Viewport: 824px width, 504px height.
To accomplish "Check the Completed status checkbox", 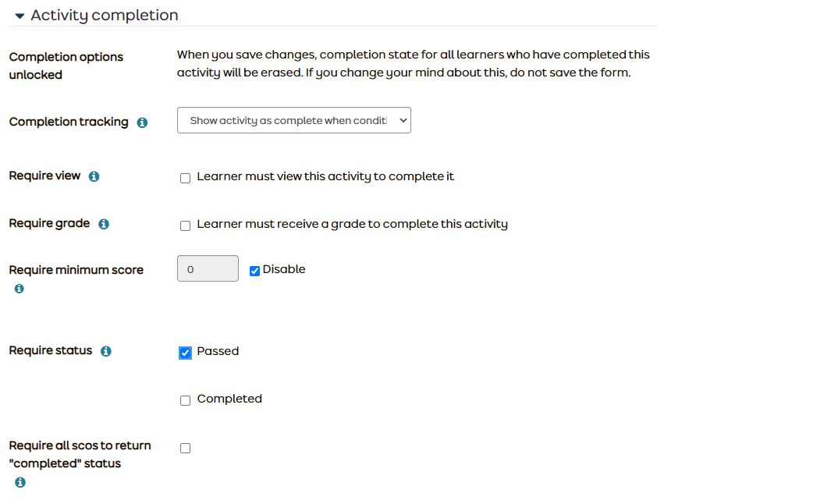I will pyautogui.click(x=186, y=400).
